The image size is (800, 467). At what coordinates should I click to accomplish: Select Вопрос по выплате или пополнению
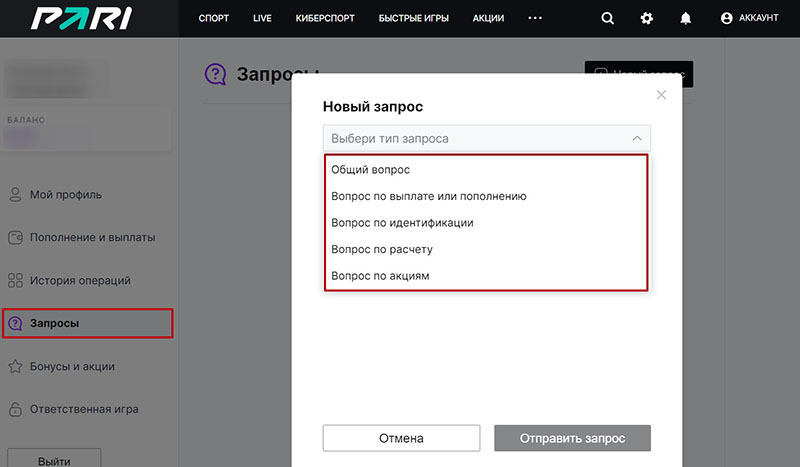coord(486,196)
